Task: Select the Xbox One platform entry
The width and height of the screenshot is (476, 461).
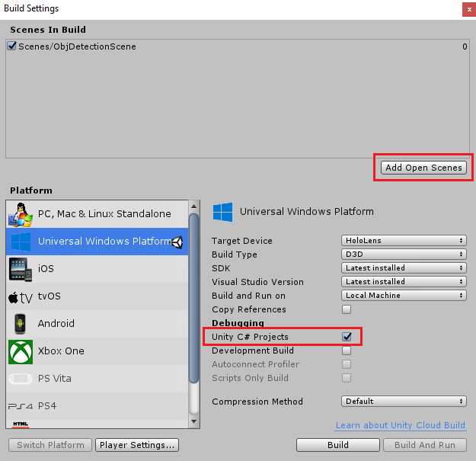Action: [97, 351]
